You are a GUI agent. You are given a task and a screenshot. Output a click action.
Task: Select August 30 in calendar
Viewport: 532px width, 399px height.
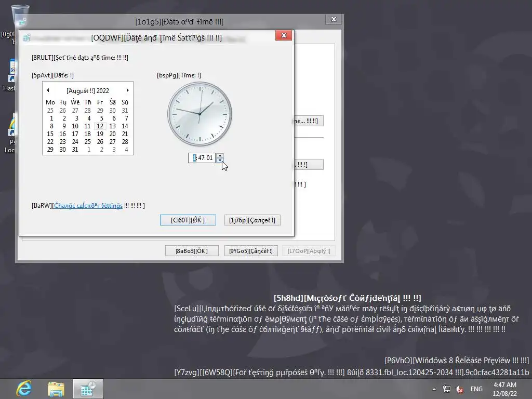(x=63, y=150)
